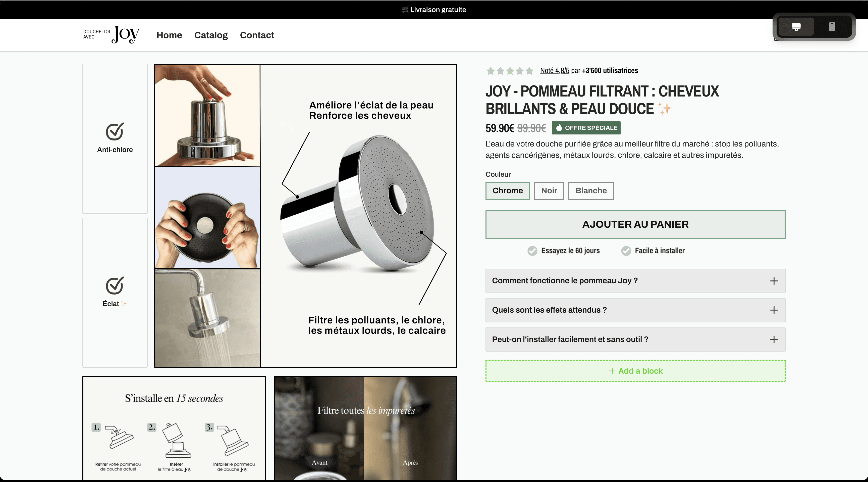Go to the Contact page
Image resolution: width=868 pixels, height=482 pixels.
[x=257, y=35]
